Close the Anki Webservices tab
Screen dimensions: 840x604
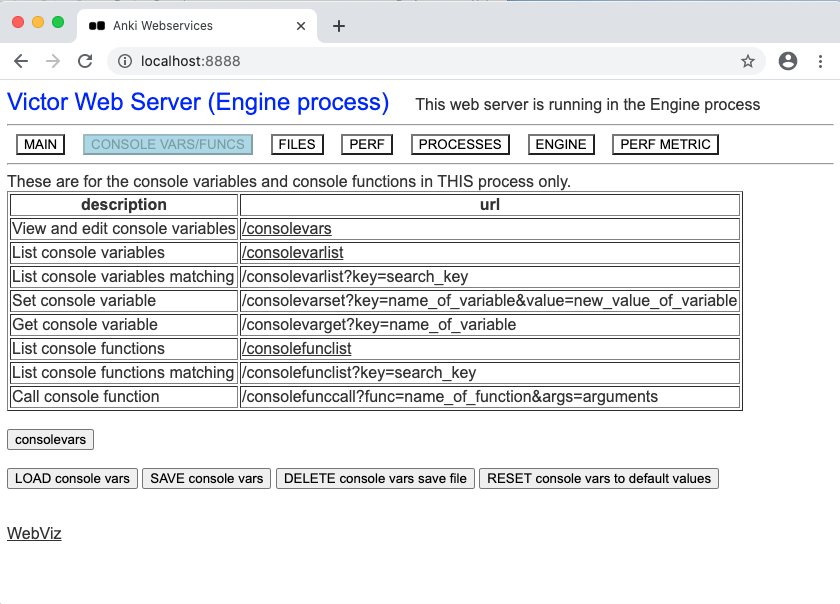[301, 27]
